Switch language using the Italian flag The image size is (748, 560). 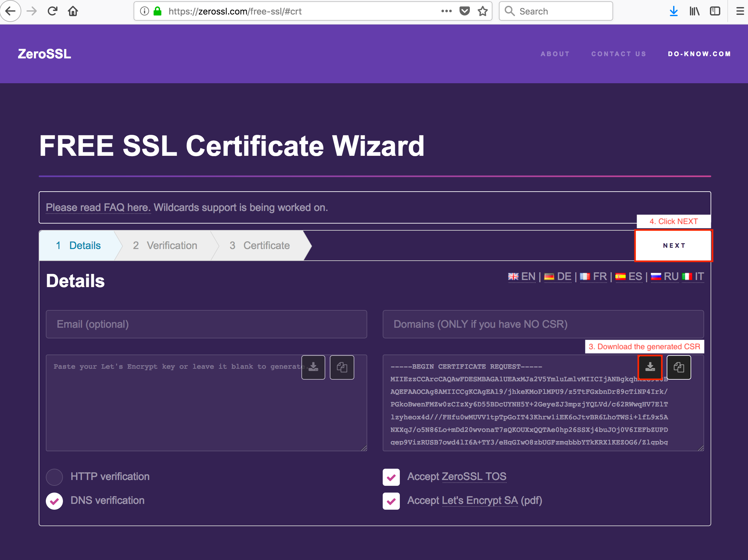point(687,276)
